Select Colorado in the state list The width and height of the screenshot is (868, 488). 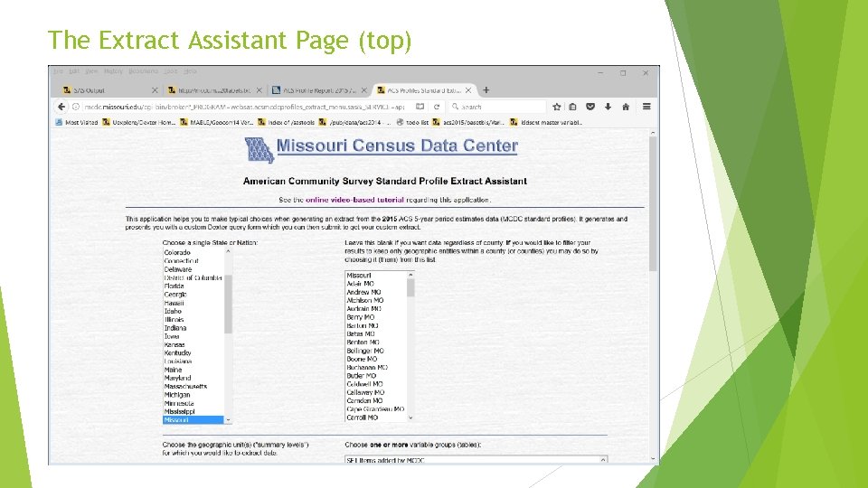177,252
